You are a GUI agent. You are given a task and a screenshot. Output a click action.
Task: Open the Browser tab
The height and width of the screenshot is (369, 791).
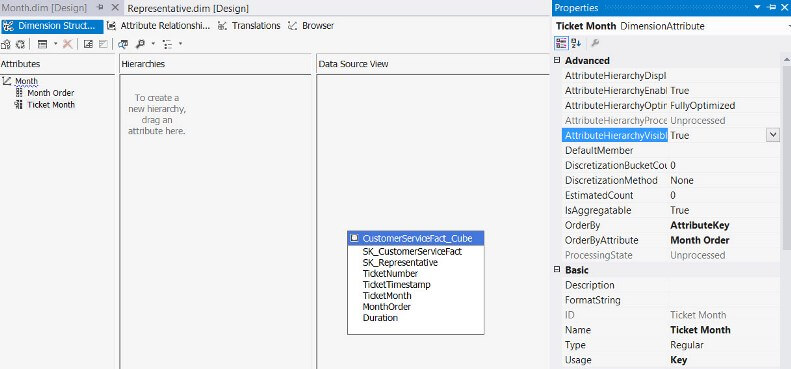click(311, 26)
